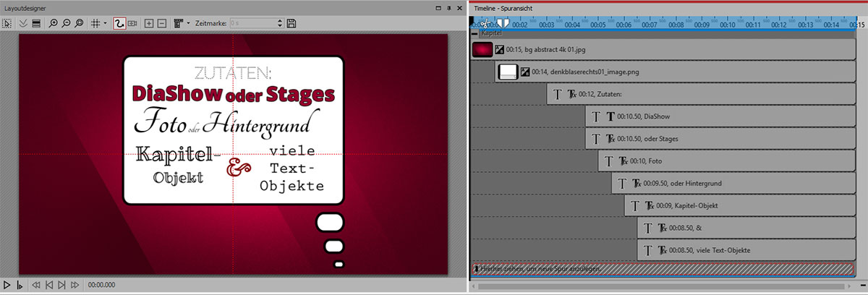Toggle the camera pan tool
Viewport: 868px width, 295px height.
point(132,23)
